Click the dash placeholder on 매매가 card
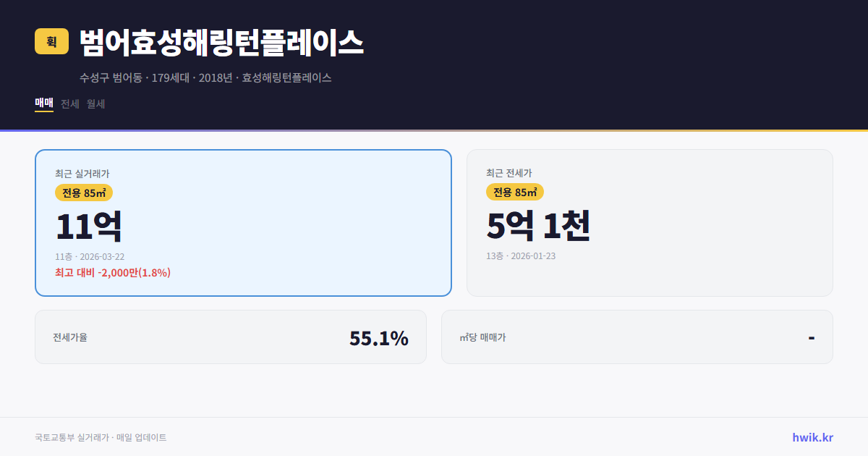868x456 pixels. (x=810, y=337)
